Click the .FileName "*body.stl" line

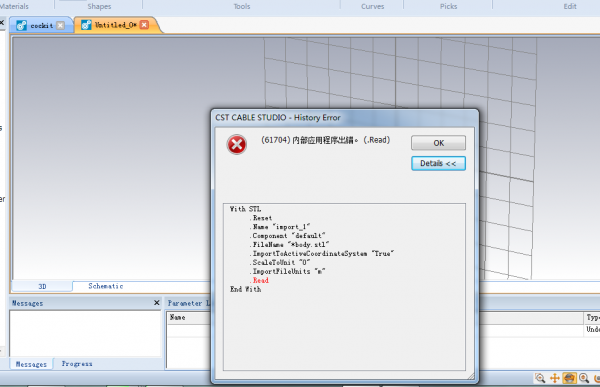(x=289, y=245)
